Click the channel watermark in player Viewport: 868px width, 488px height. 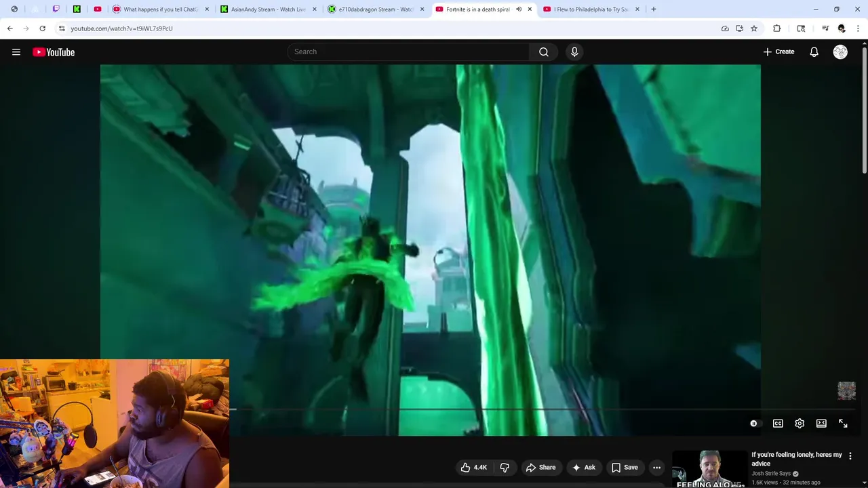pos(846,390)
